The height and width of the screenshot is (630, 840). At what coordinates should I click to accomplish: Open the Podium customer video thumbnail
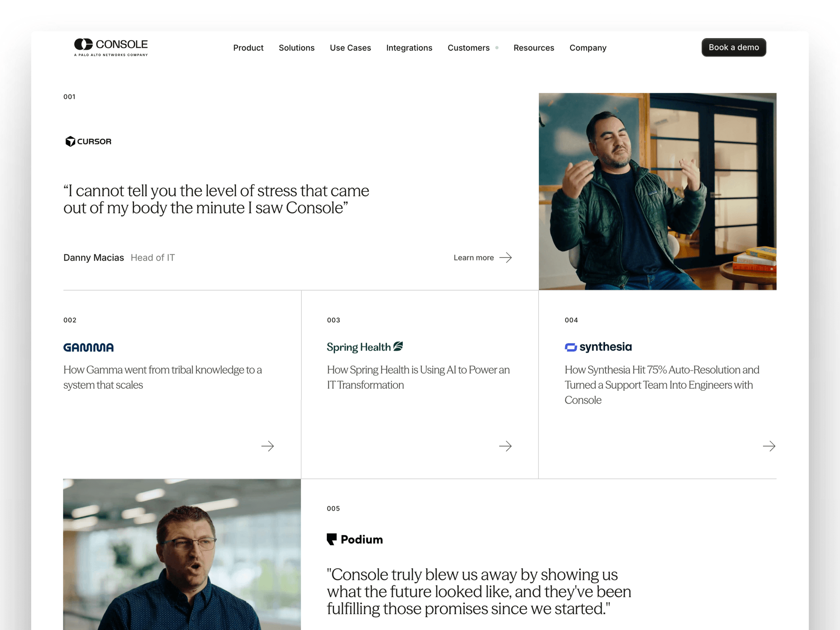coord(182,554)
